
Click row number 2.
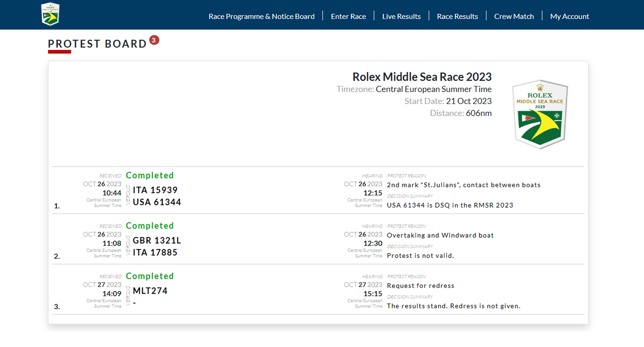[x=57, y=256]
